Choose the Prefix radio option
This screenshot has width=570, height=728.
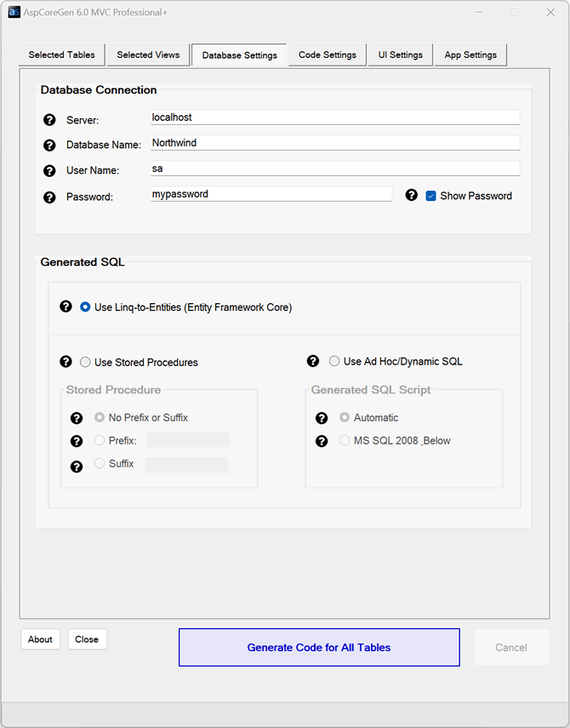(100, 440)
